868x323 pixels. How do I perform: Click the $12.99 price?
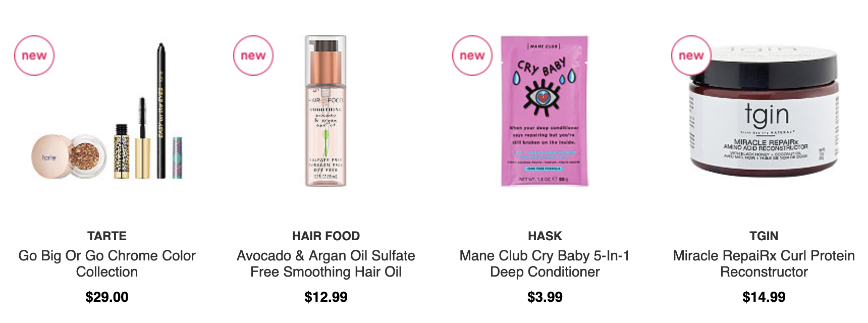point(326,297)
